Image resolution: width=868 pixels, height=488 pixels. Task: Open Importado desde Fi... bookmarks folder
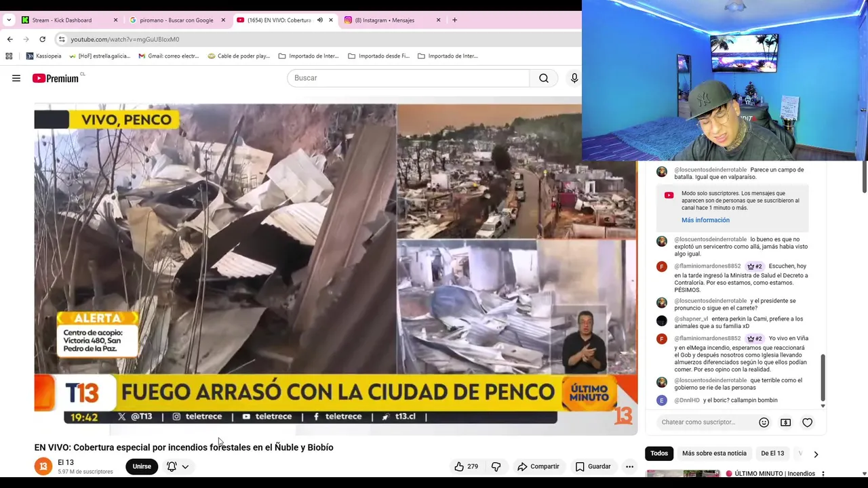[x=378, y=56]
